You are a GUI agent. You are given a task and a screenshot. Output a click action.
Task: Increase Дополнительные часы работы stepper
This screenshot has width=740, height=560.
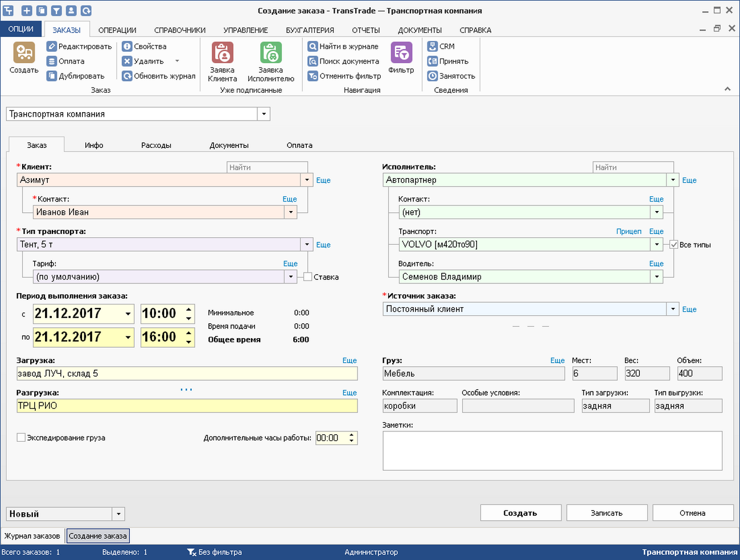(352, 435)
